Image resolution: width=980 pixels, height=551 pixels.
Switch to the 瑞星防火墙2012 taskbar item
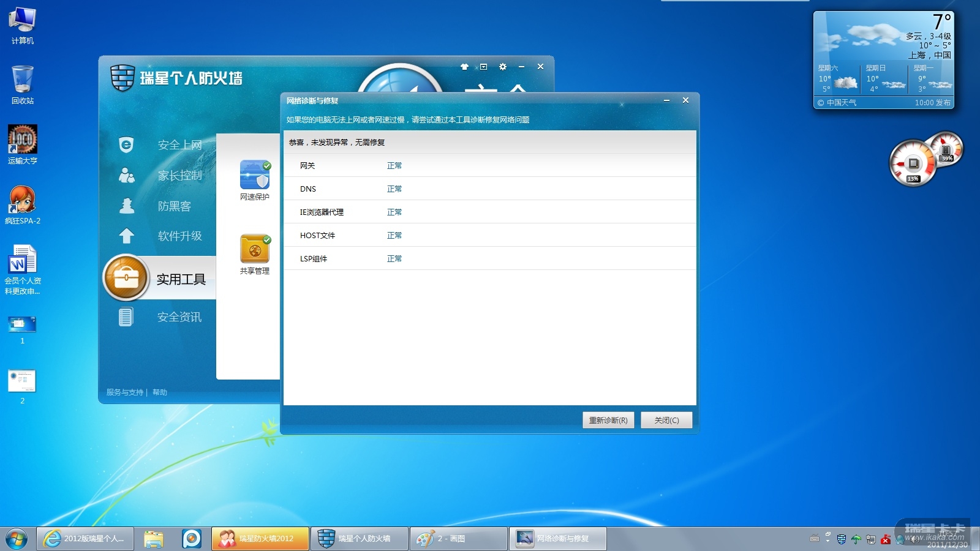[260, 539]
